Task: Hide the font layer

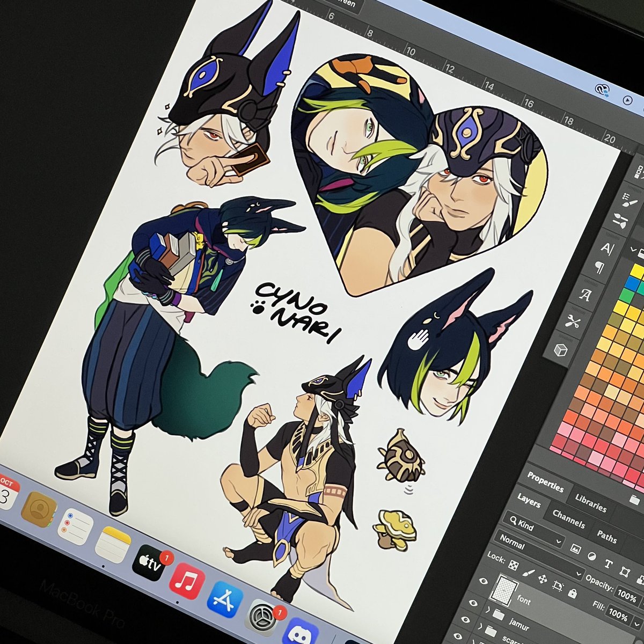Action: click(484, 581)
